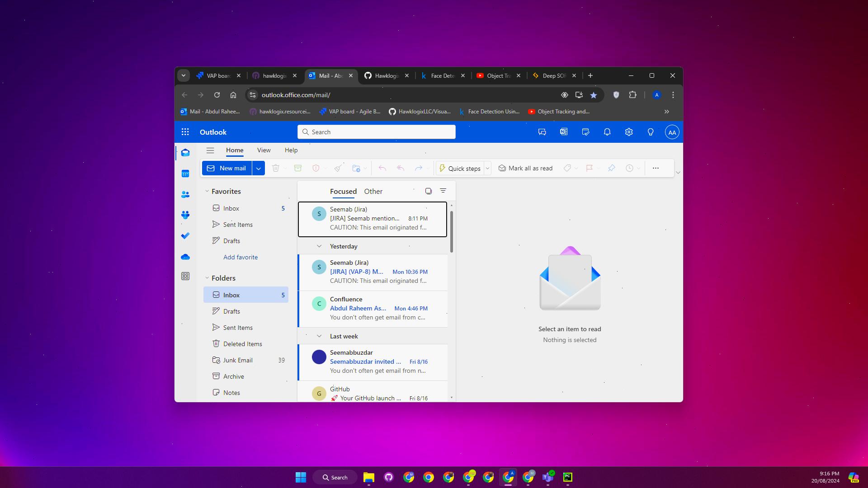
Task: Click the People contacts icon sidebar
Action: point(185,194)
